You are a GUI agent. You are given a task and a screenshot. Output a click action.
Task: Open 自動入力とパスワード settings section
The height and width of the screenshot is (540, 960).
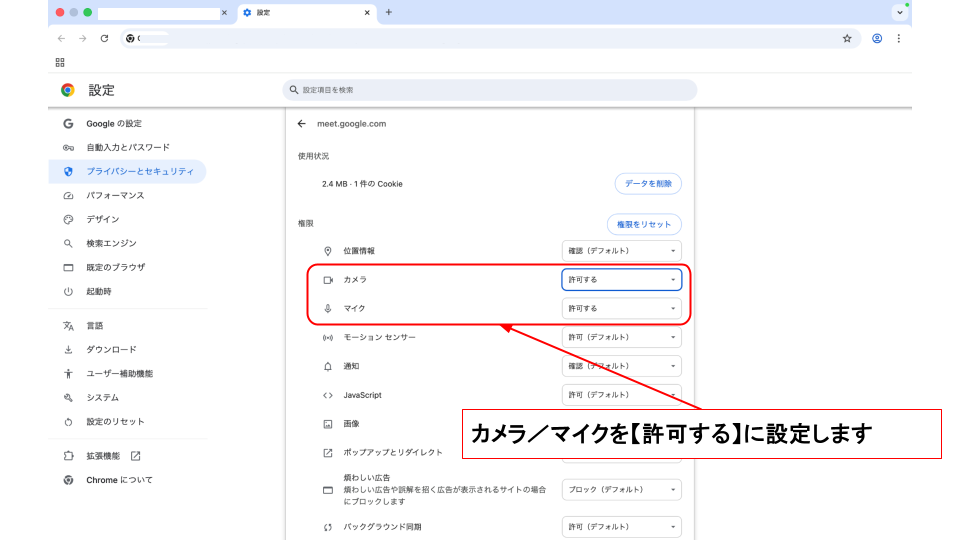pyautogui.click(x=127, y=147)
